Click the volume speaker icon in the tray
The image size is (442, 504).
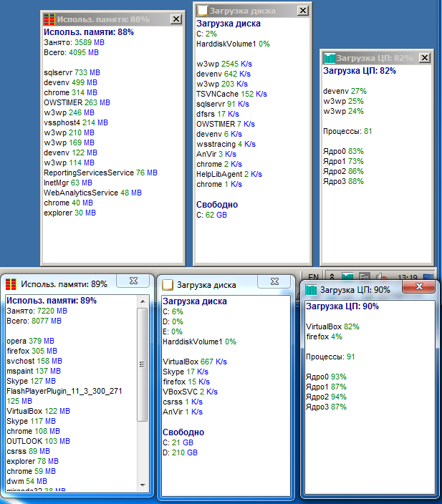[x=380, y=276]
